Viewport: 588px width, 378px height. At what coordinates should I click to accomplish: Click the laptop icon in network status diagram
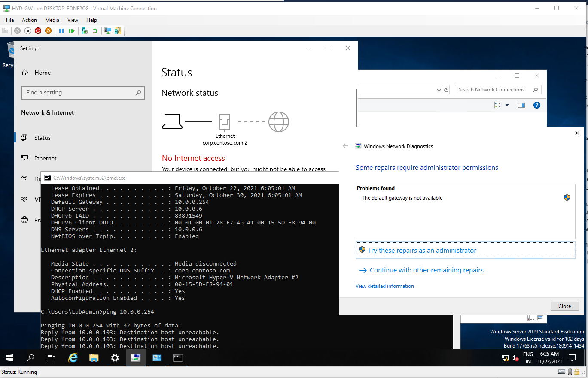point(172,122)
